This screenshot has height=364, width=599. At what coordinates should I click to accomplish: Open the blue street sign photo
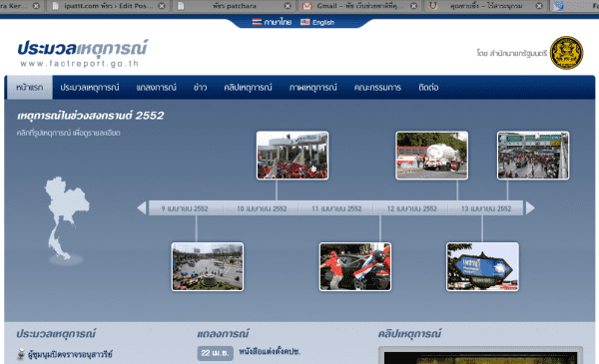click(482, 266)
